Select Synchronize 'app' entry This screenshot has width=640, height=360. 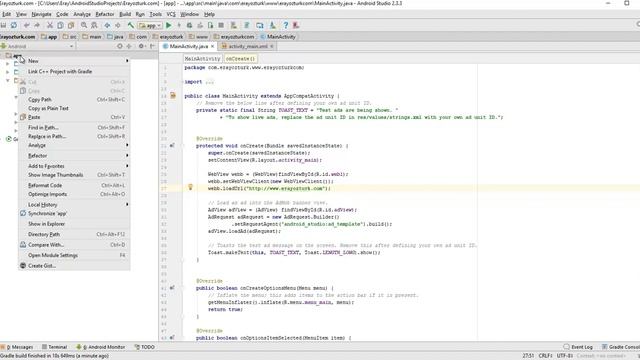pyautogui.click(x=74, y=213)
